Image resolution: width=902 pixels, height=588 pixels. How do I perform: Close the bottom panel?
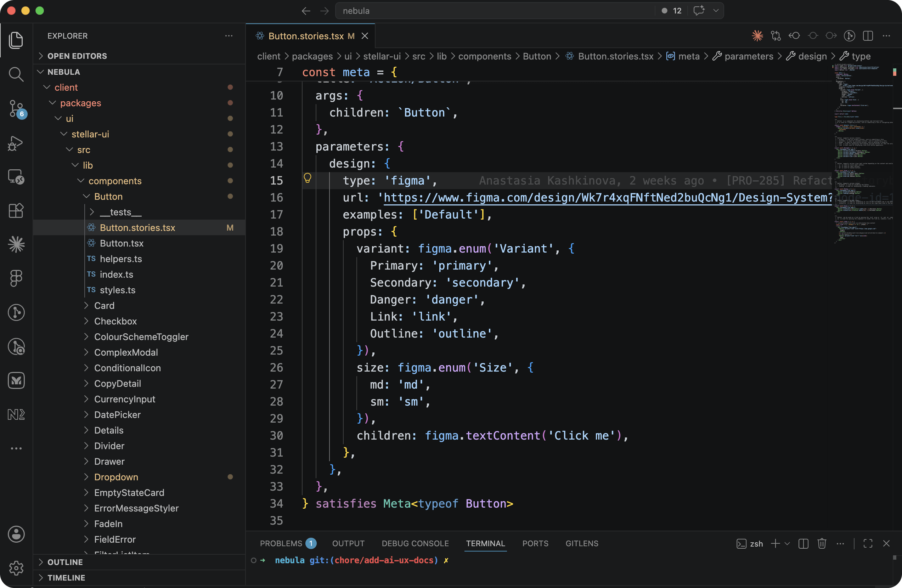[x=886, y=543]
